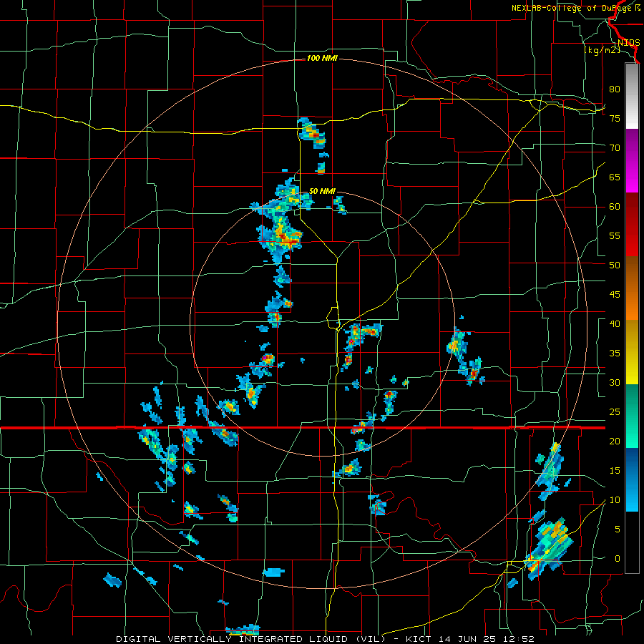Click the 30 value on the scale
This screenshot has height=644, width=644.
[615, 383]
